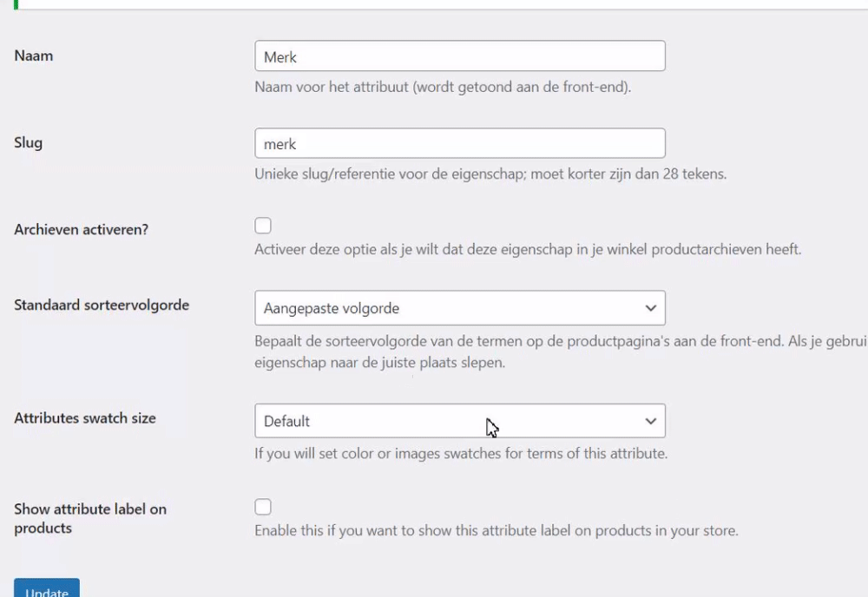Click the chevron arrow beside Aangepaste volgorde
Viewport: 868px width, 597px height.
(x=651, y=308)
